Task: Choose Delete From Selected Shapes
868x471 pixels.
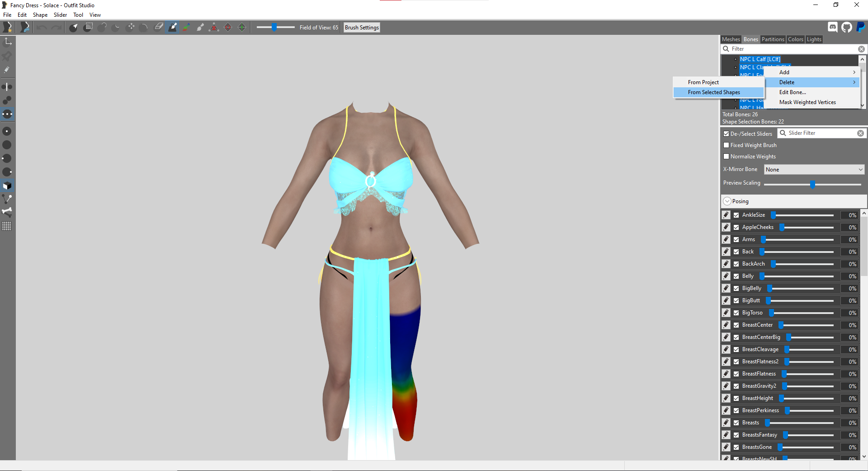Action: (719, 92)
